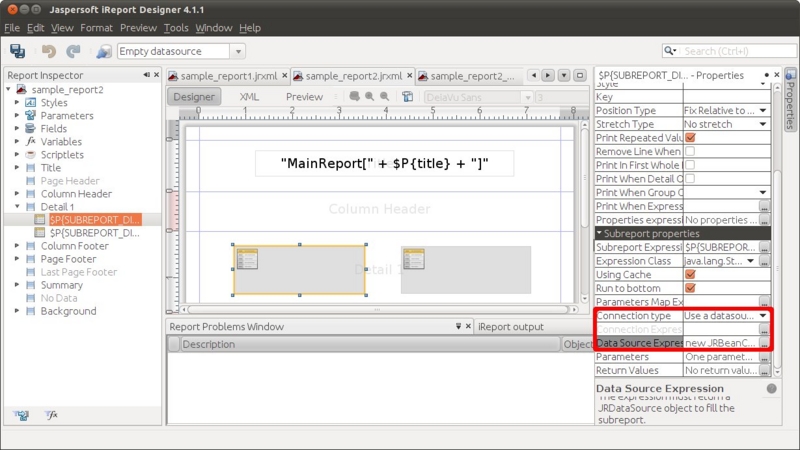Minimize the Report Inspector panel icon
The width and height of the screenshot is (800, 450).
tap(146, 75)
